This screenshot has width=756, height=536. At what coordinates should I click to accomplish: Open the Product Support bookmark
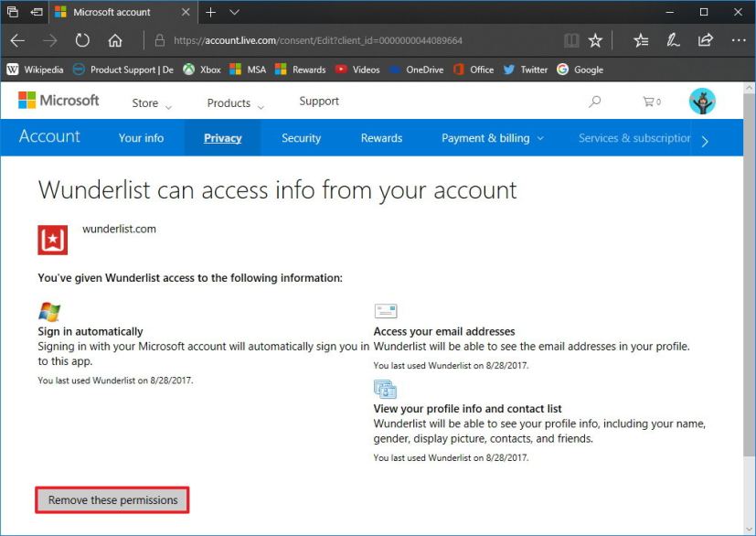[122, 70]
